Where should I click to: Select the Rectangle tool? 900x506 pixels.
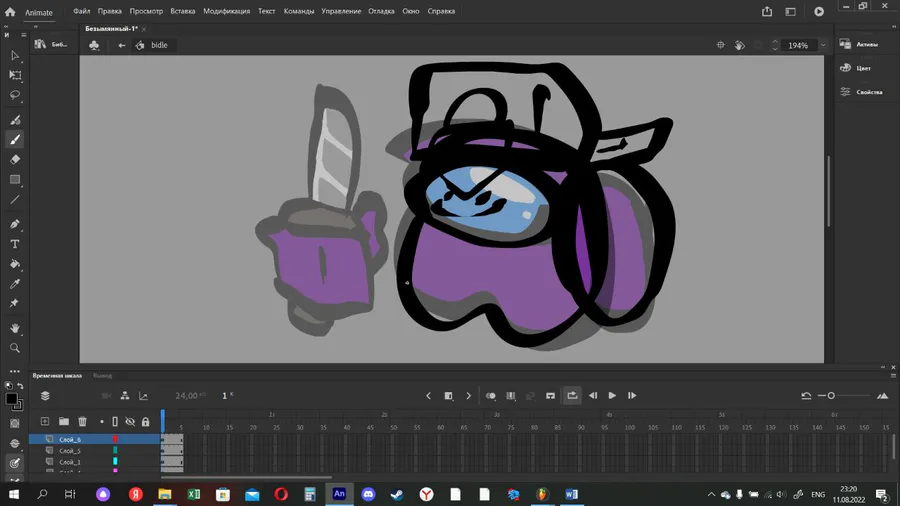click(15, 180)
